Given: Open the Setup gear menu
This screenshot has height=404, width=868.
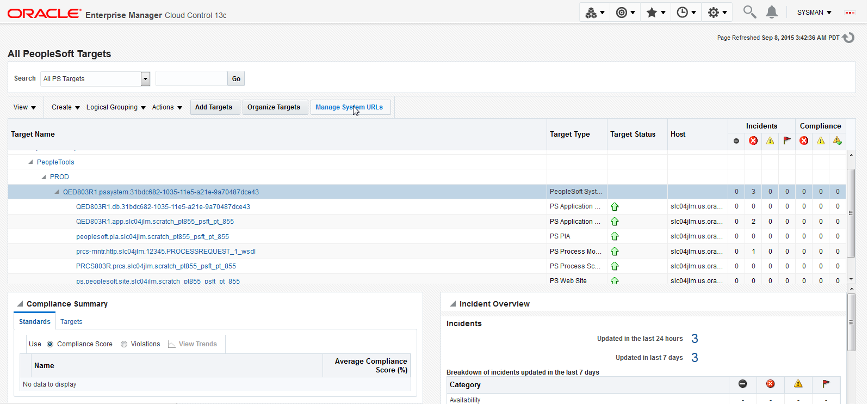Looking at the screenshot, I should click(x=717, y=13).
